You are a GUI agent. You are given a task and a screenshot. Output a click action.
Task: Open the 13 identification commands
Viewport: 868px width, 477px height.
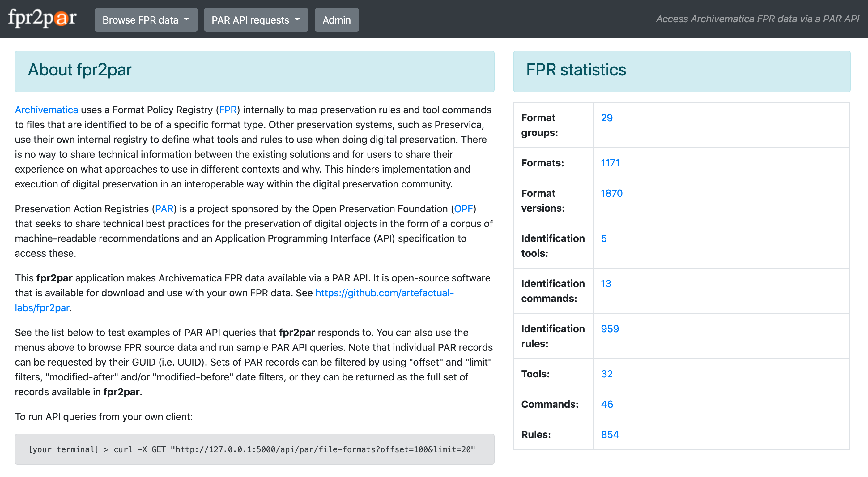tap(606, 283)
